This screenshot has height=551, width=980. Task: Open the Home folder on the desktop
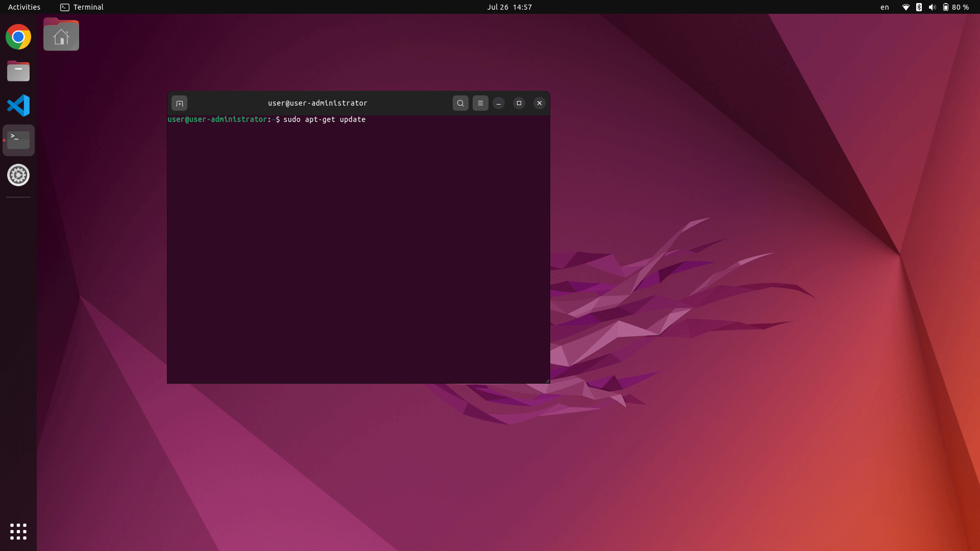click(x=61, y=35)
